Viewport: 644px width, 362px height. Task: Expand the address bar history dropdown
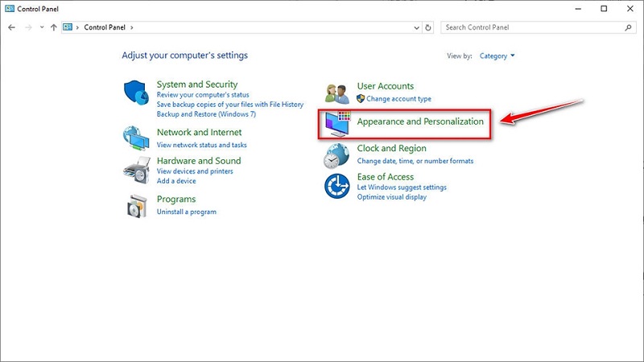pos(416,27)
